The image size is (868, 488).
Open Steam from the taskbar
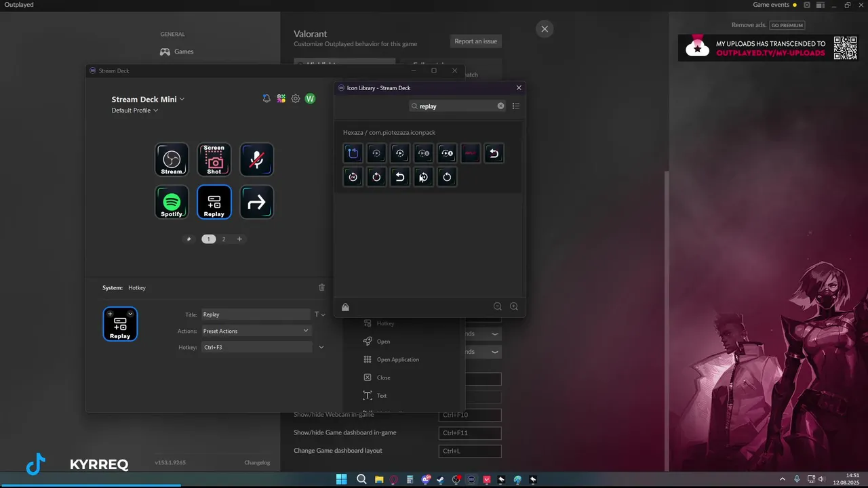point(441,480)
